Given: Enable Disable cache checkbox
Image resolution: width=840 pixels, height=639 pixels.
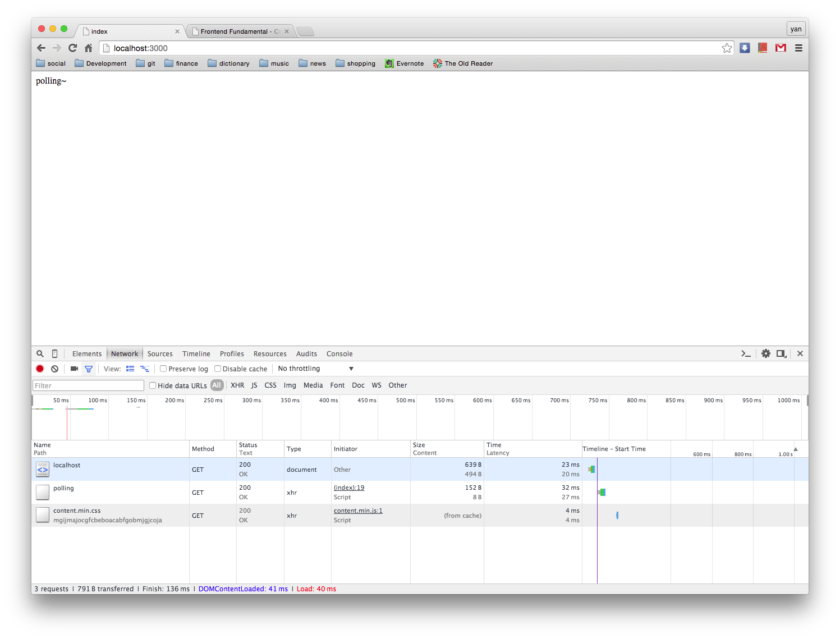Looking at the screenshot, I should point(218,369).
